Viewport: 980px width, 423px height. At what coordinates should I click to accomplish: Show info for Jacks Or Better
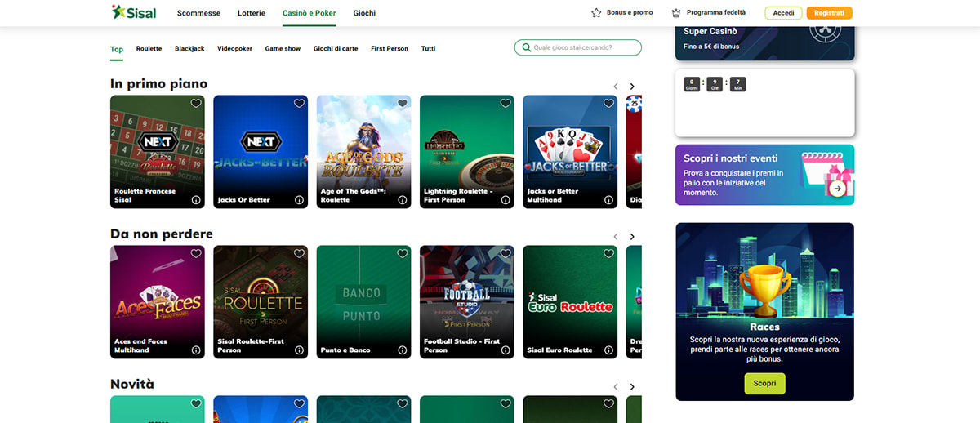[299, 199]
